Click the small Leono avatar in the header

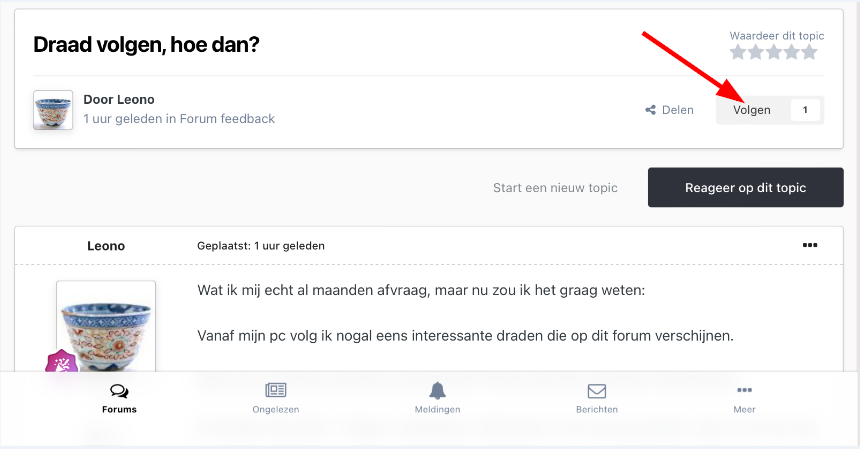(53, 110)
